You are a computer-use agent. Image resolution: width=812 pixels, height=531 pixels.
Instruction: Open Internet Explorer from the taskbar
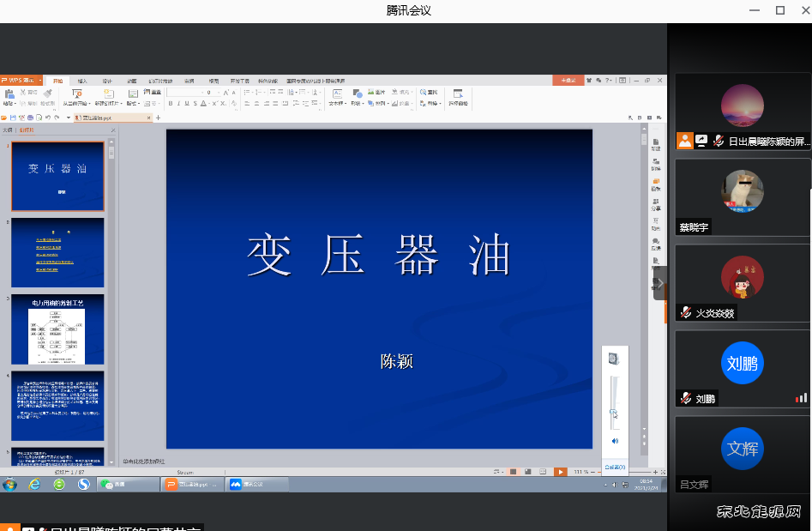pyautogui.click(x=34, y=485)
